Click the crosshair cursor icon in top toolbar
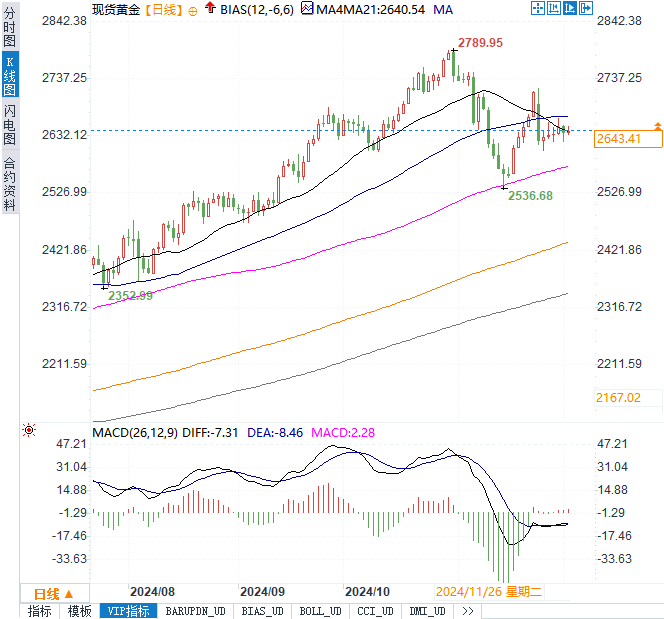 (x=539, y=9)
